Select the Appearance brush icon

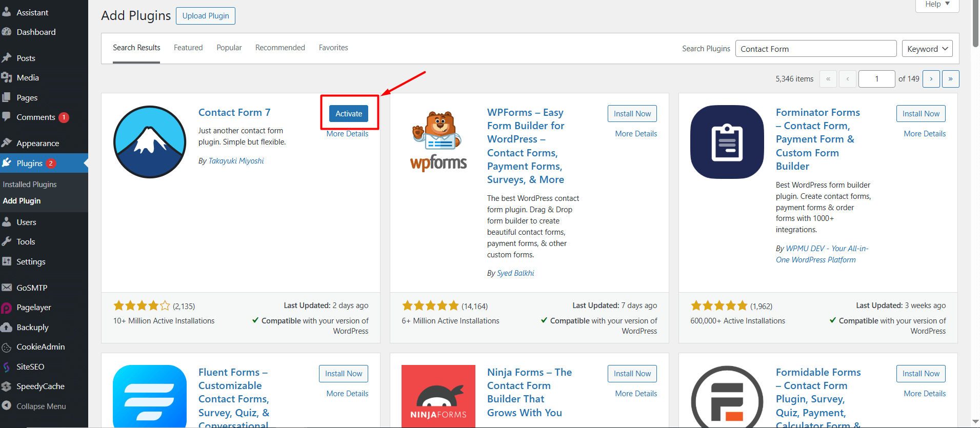[x=7, y=143]
